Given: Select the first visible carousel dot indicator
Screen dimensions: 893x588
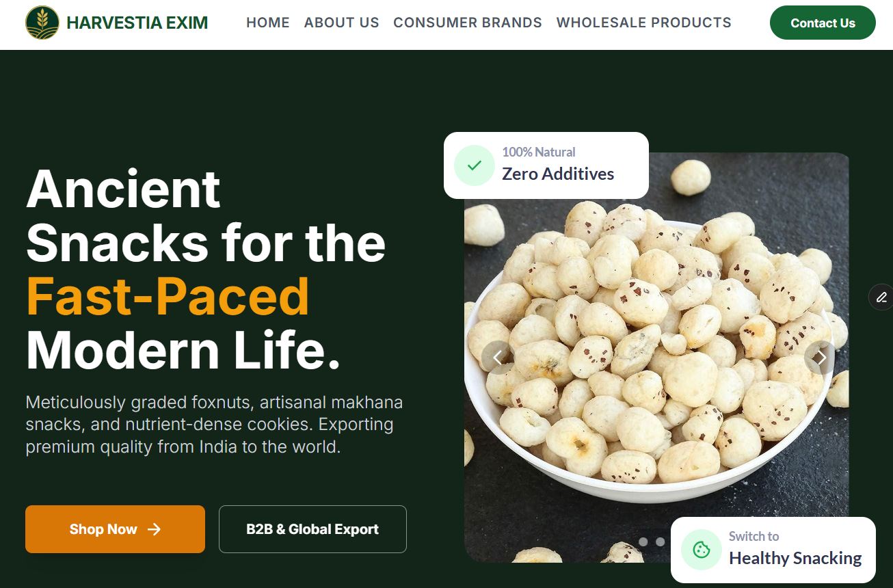Looking at the screenshot, I should click(643, 542).
